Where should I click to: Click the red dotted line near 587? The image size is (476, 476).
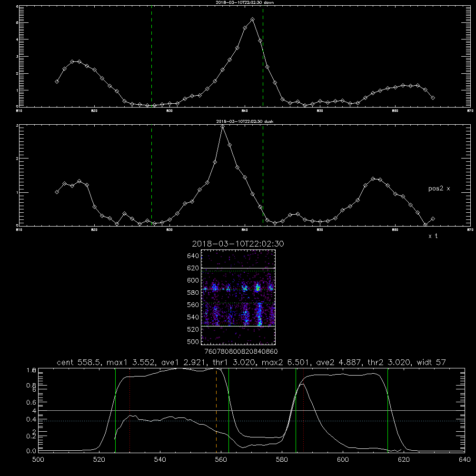point(303,410)
